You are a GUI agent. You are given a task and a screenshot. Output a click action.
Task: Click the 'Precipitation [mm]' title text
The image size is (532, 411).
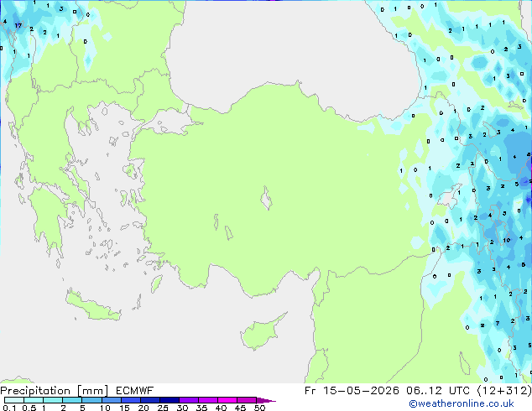[54, 391]
